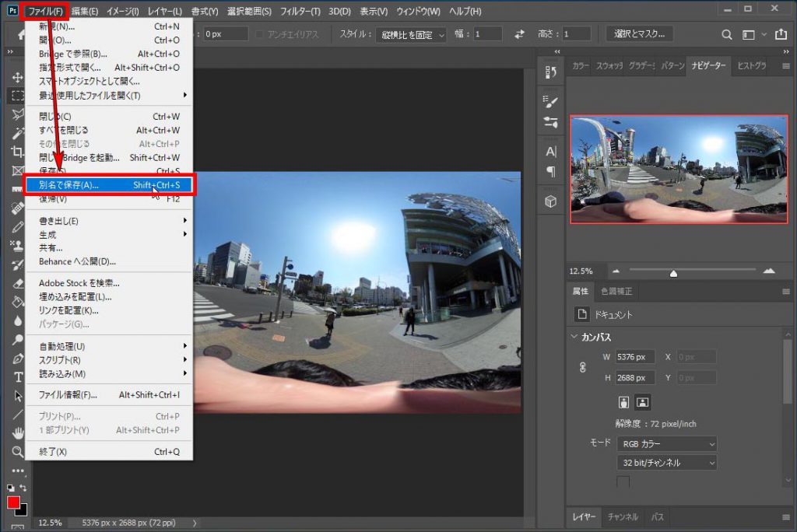Image resolution: width=797 pixels, height=532 pixels.
Task: Open the スタイル dropdown
Action: pyautogui.click(x=411, y=34)
